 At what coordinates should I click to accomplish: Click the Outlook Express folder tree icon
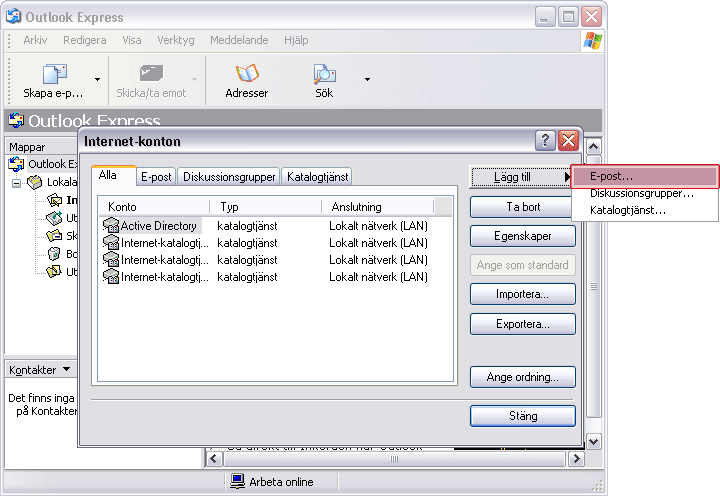[16, 164]
